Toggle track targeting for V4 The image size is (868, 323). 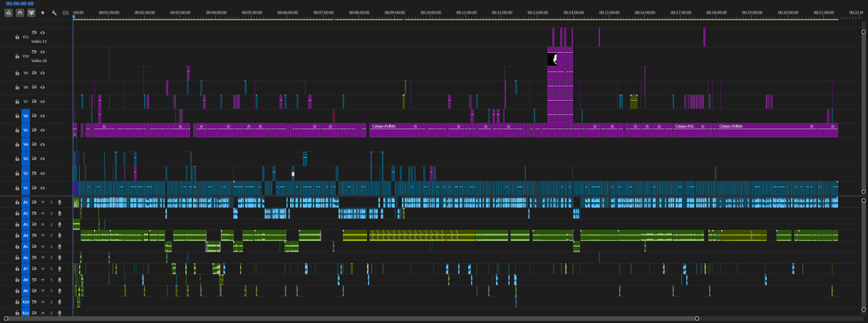point(25,145)
